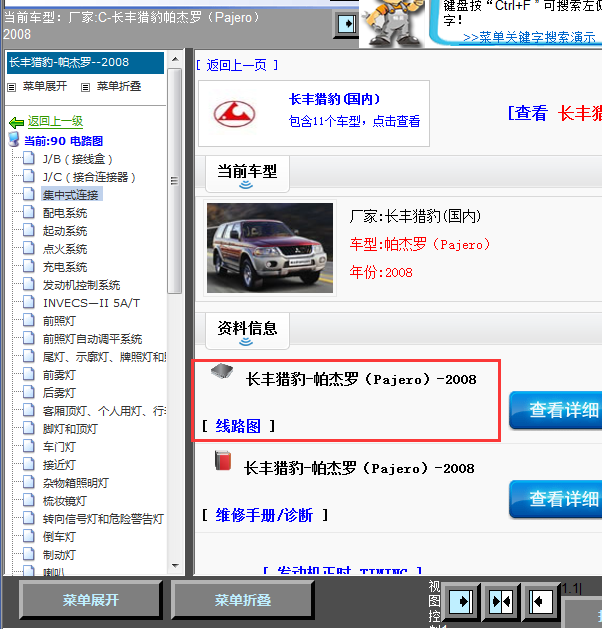Click the document icon next to J/B（接线盒）
602x629 pixels.
coord(28,158)
